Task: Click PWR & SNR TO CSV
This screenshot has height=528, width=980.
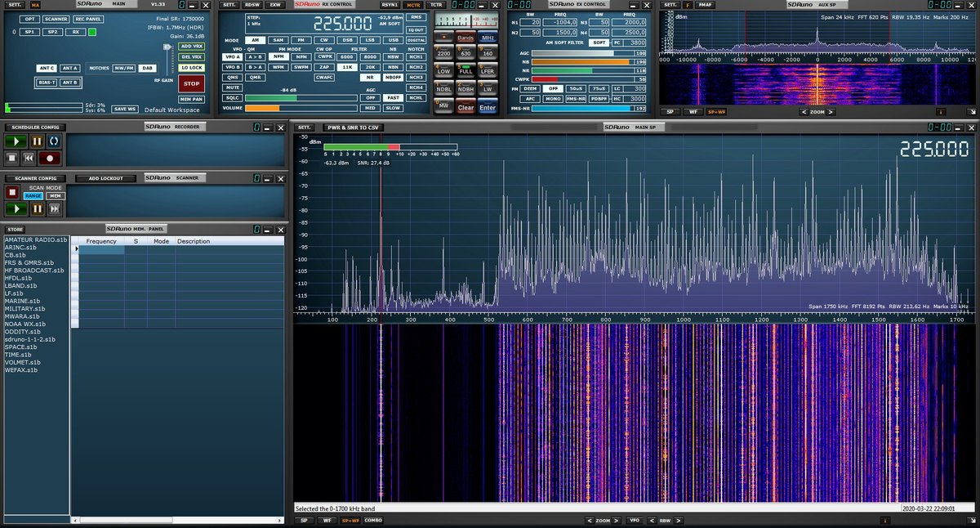Action: coord(353,128)
